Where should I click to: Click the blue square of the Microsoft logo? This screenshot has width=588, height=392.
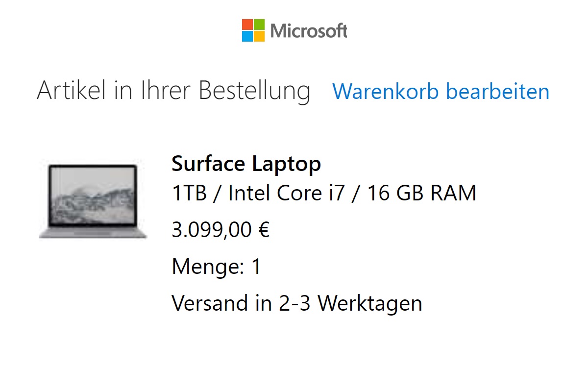click(x=247, y=36)
